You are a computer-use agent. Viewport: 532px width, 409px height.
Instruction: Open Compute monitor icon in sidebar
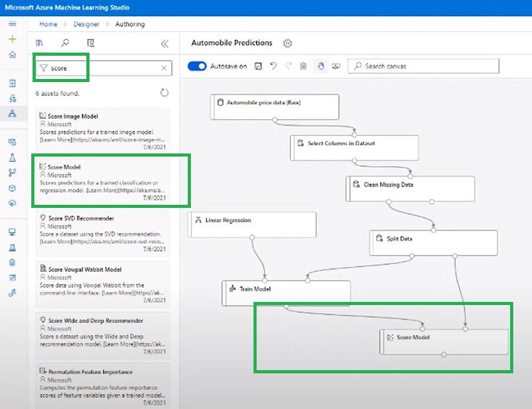(x=13, y=232)
